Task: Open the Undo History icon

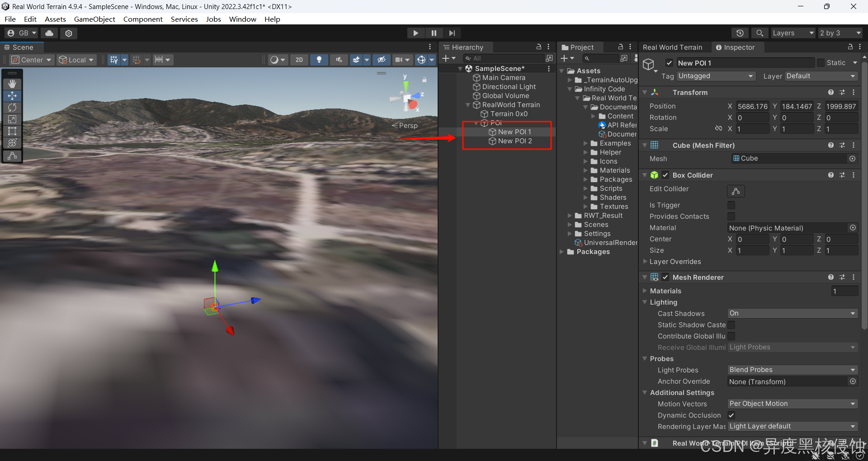Action: [740, 33]
